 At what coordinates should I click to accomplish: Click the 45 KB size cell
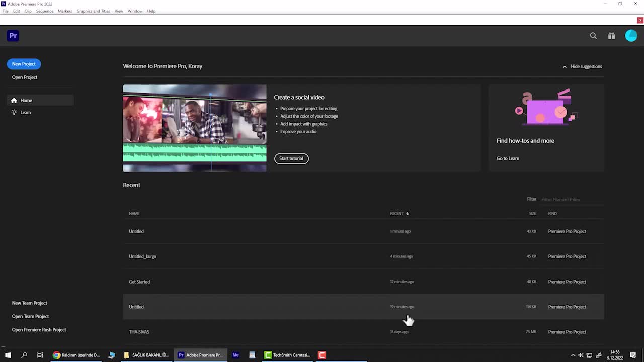531,256
